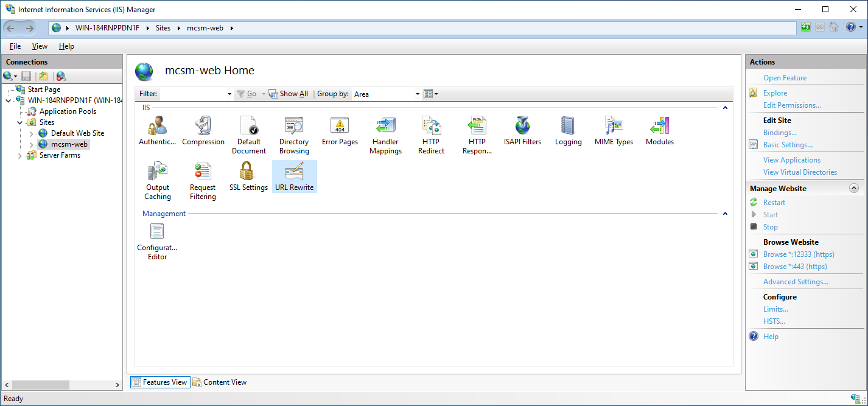Open Basic Settings link
Viewport: 868px width, 406px height.
click(788, 145)
